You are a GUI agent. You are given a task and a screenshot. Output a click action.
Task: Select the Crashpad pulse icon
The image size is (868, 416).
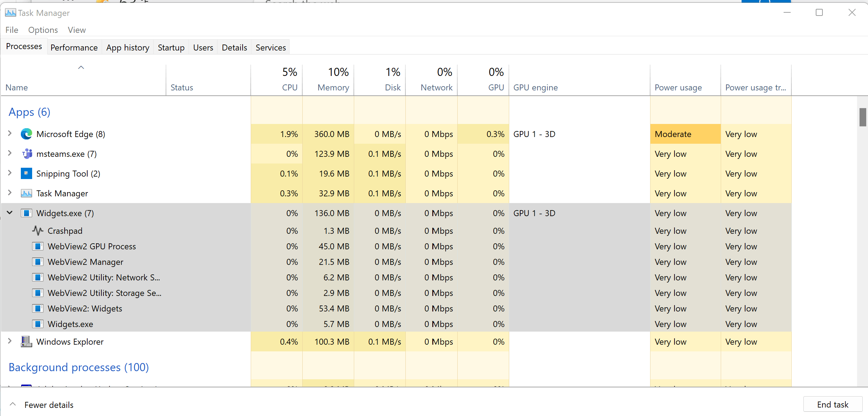tap(38, 231)
